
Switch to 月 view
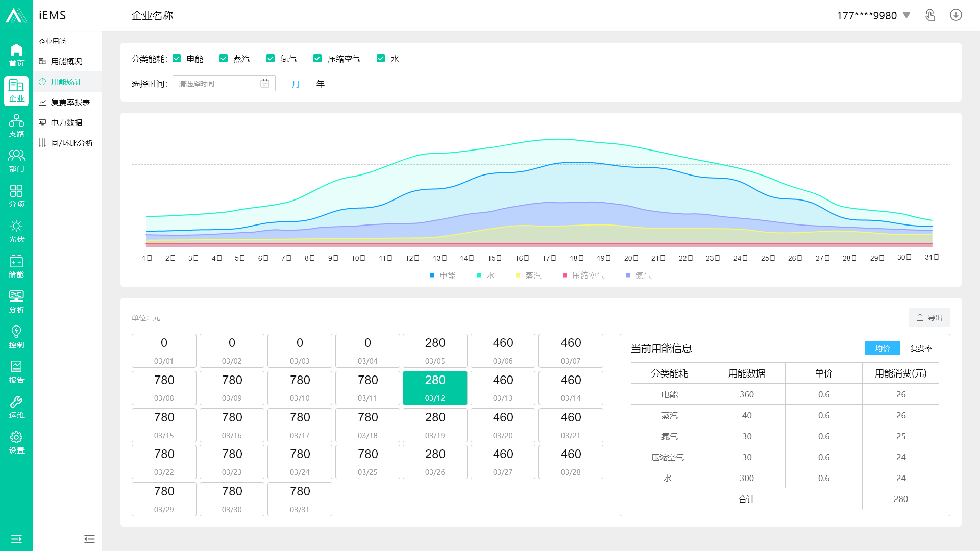coord(296,84)
